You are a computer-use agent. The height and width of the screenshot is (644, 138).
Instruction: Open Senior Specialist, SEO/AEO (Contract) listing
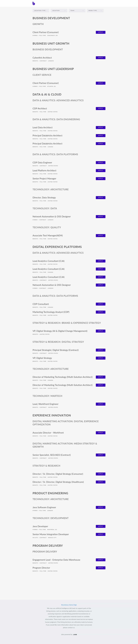pos(51,455)
